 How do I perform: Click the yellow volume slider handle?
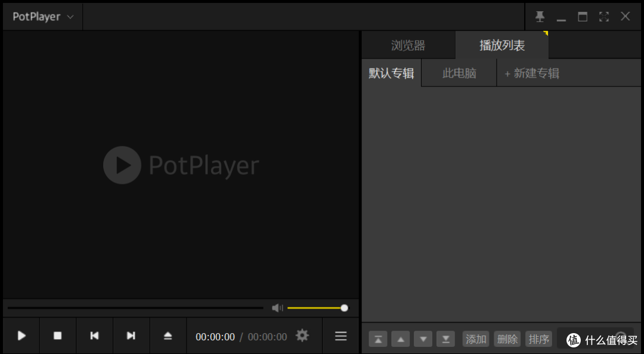344,308
